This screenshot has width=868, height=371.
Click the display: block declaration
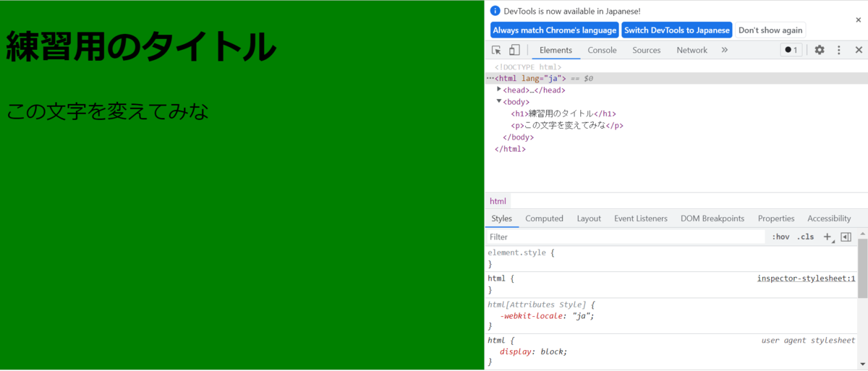pyautogui.click(x=534, y=351)
